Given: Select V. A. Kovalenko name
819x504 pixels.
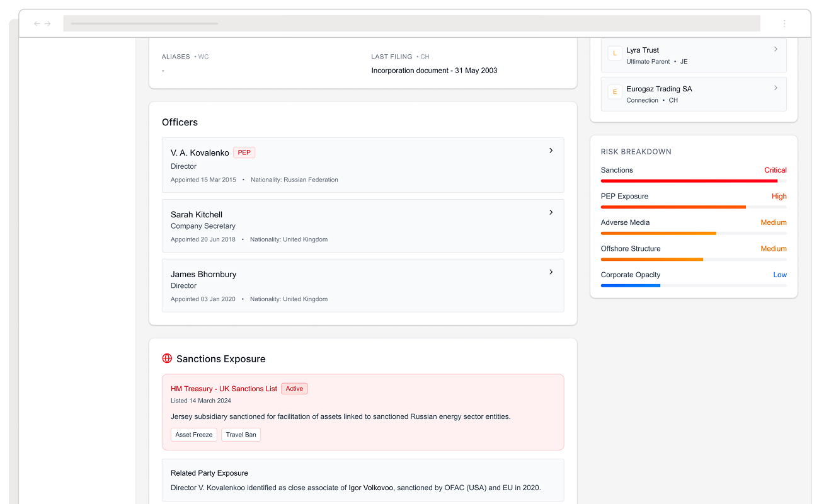Looking at the screenshot, I should 200,153.
